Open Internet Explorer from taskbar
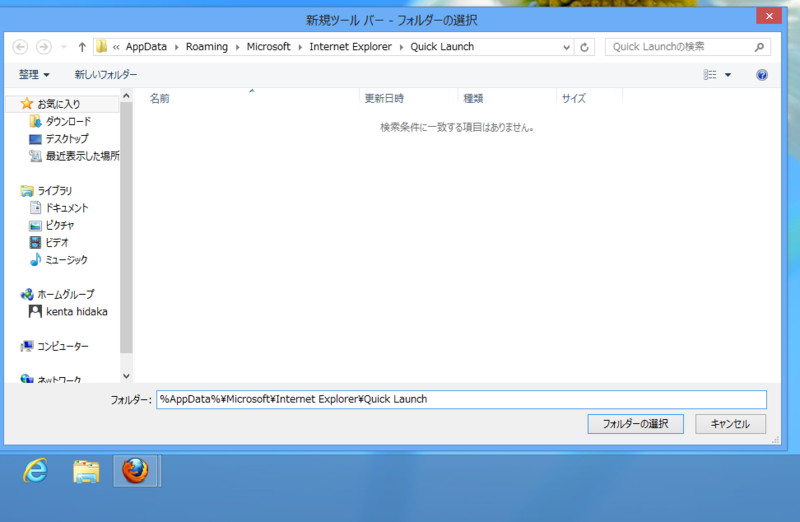Viewport: 800px width, 522px height. tap(36, 470)
